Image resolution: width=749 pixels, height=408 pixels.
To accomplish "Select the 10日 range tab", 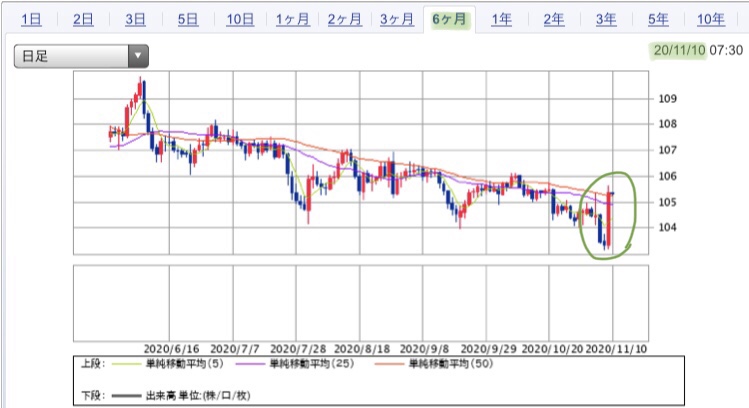I will [x=240, y=20].
